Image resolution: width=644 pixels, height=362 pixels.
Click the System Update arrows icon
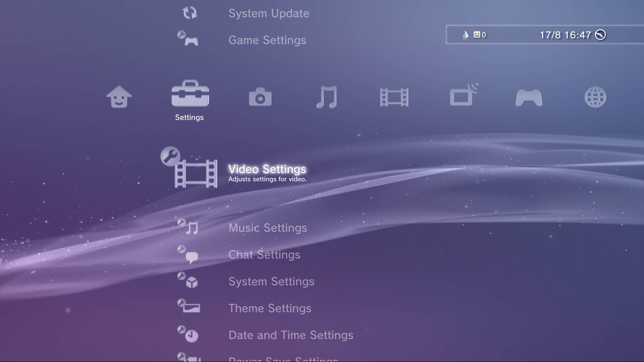190,13
